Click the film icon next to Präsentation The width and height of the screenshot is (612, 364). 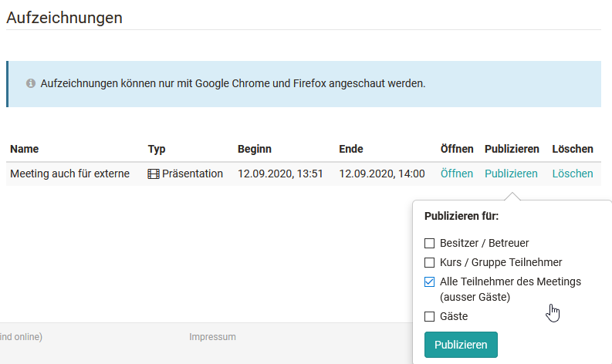[x=154, y=174]
